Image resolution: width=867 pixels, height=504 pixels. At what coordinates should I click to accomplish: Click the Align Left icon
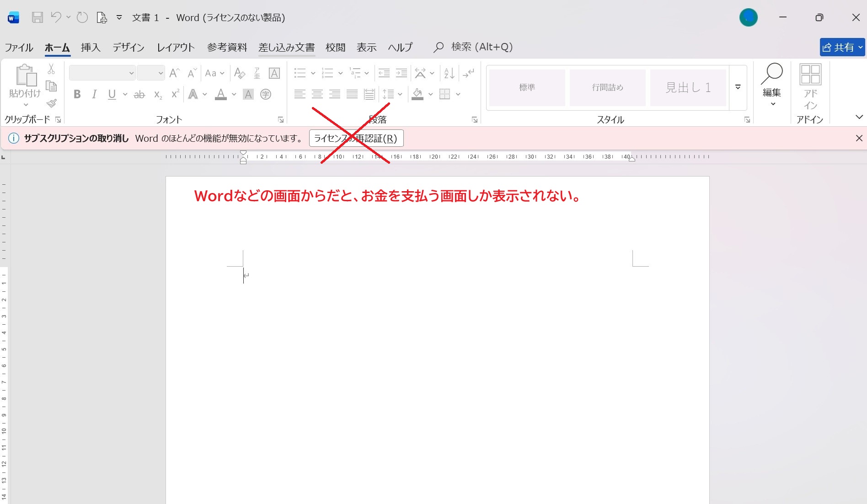[x=300, y=94]
